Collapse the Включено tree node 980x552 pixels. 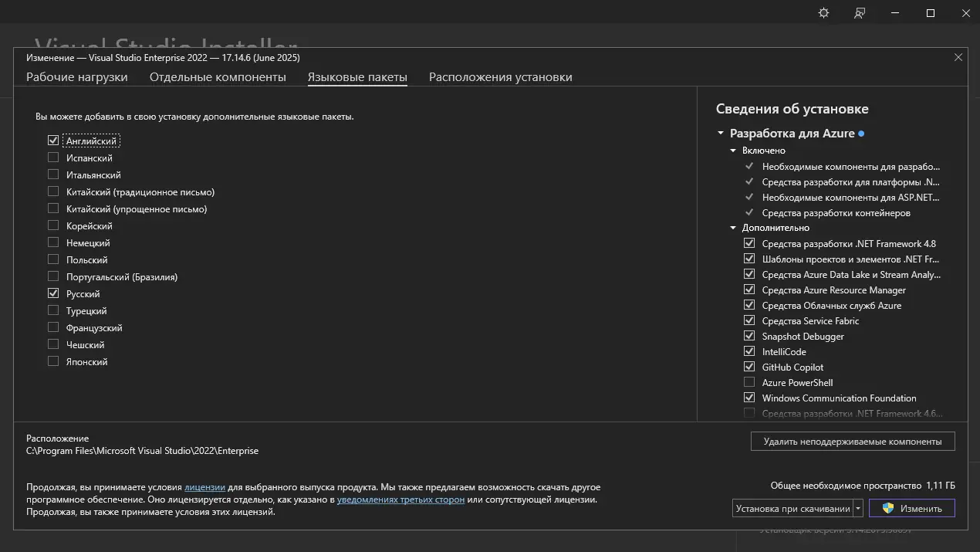click(x=733, y=151)
